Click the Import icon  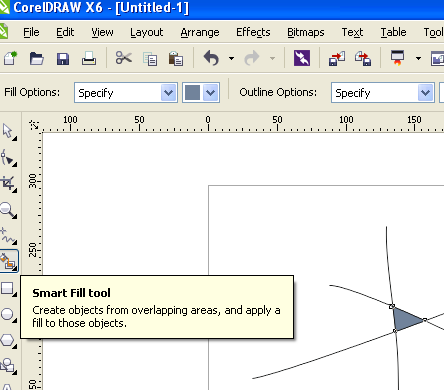pos(337,59)
